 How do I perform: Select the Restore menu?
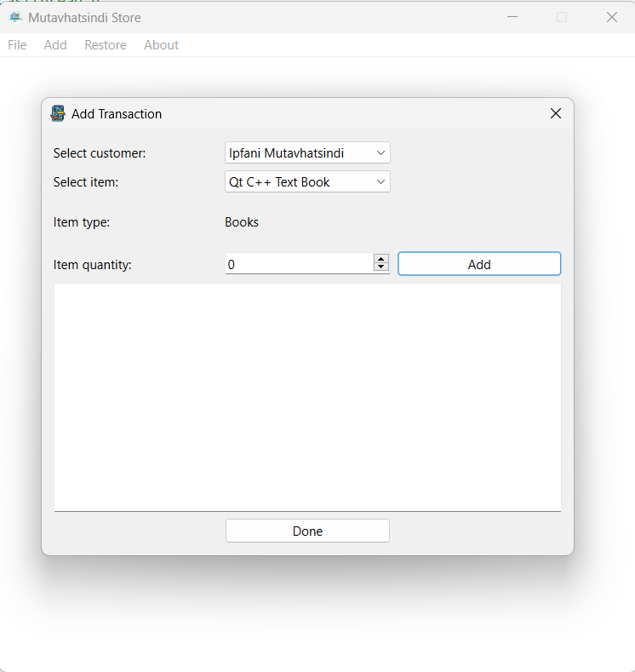pyautogui.click(x=106, y=45)
